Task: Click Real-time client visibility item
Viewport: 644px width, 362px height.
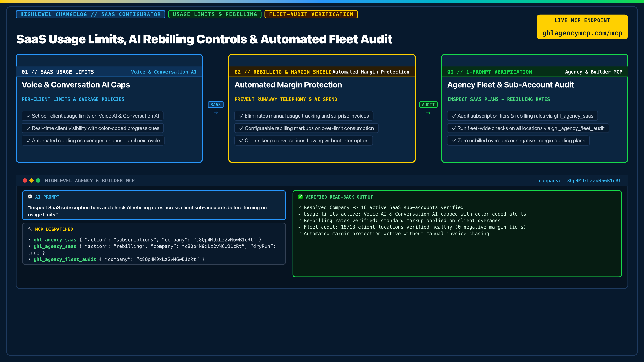Action: point(93,128)
